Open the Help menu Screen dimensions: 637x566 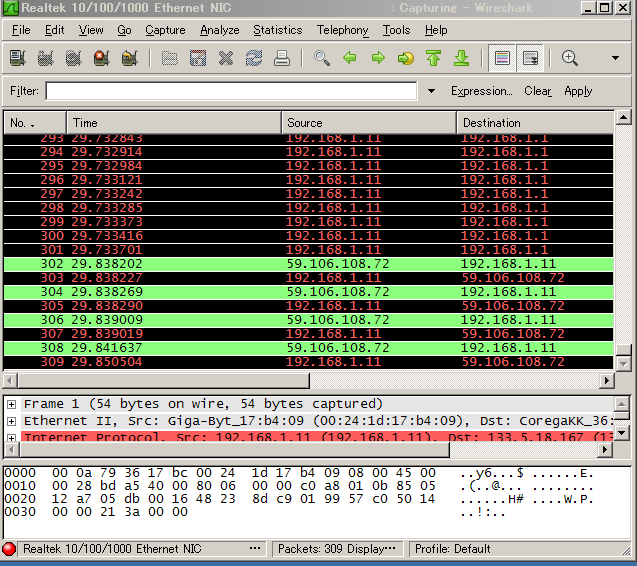click(x=436, y=30)
